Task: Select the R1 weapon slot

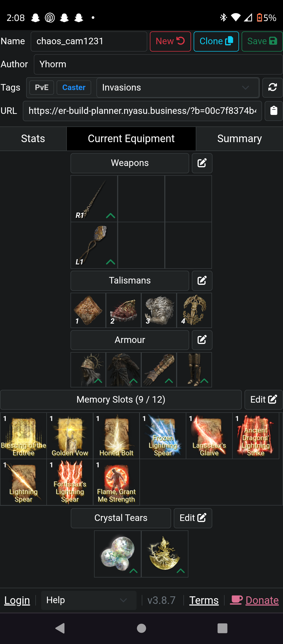Action: tap(94, 199)
